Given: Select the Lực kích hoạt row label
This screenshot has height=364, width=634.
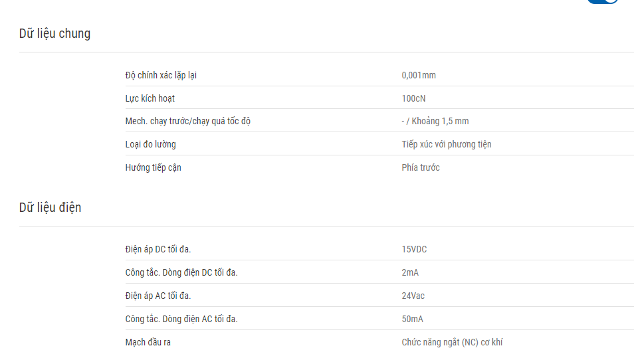Looking at the screenshot, I should [150, 98].
